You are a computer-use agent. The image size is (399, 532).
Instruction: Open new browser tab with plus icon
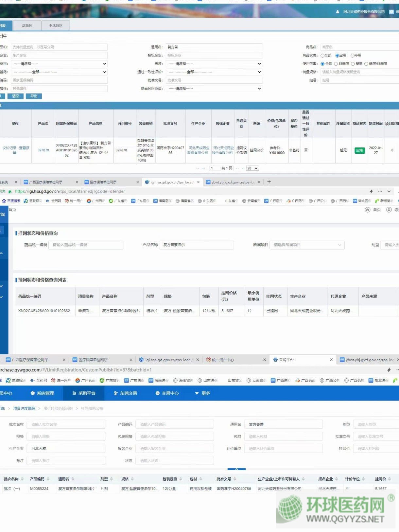pyautogui.click(x=269, y=182)
